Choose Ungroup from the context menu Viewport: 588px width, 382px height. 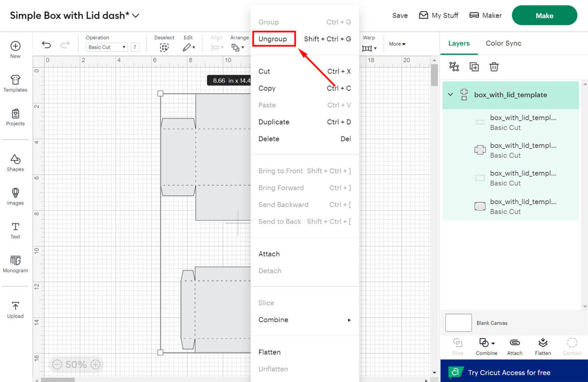click(x=274, y=39)
